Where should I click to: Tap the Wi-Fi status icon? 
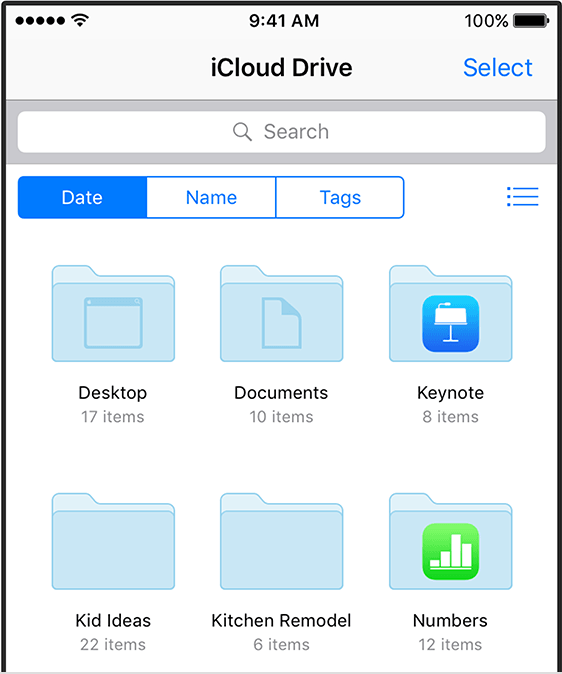click(80, 20)
